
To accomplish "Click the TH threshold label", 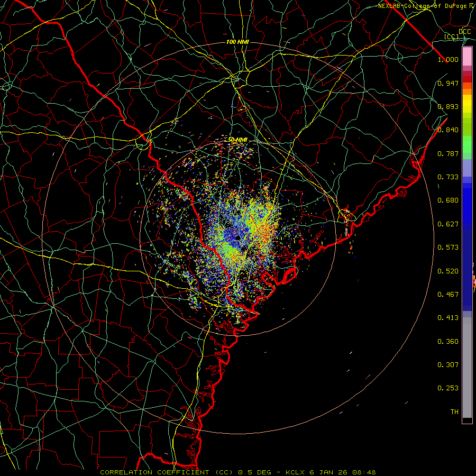I will 454,412.
